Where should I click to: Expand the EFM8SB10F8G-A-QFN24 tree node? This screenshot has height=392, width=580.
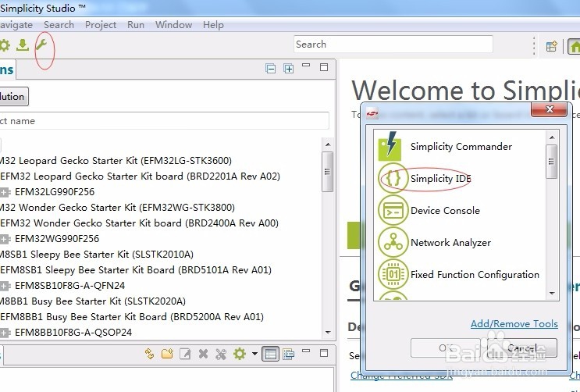(4, 286)
